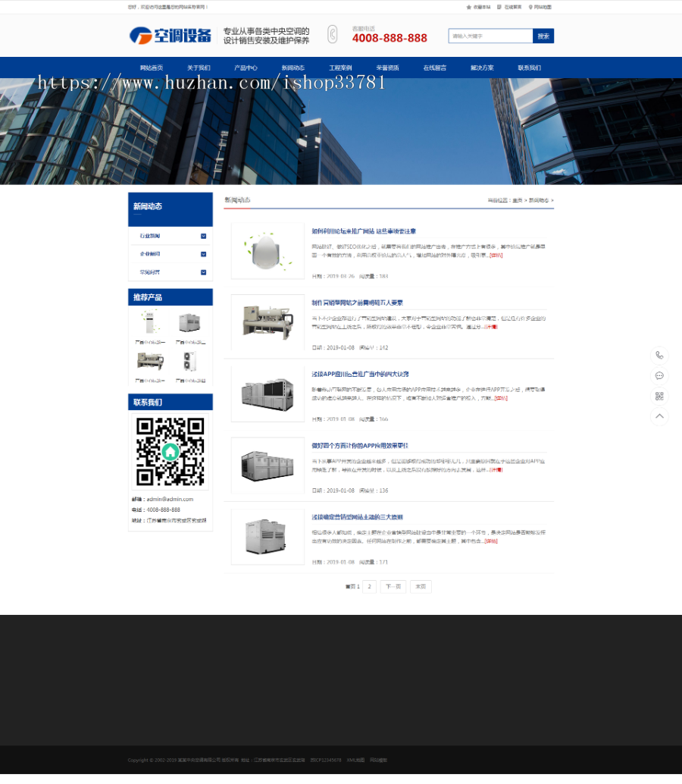Open article about 四个方面 APP应用效果
682x784 pixels.
pos(360,446)
